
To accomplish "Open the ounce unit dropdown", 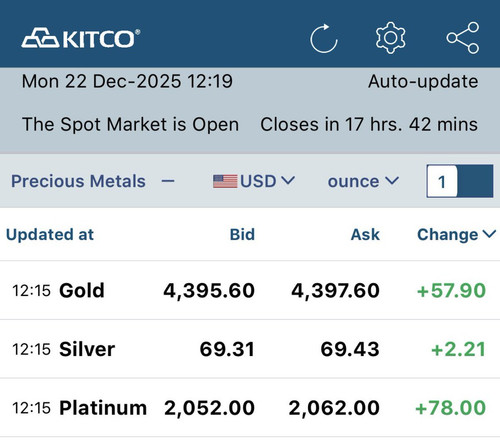I will click(363, 181).
